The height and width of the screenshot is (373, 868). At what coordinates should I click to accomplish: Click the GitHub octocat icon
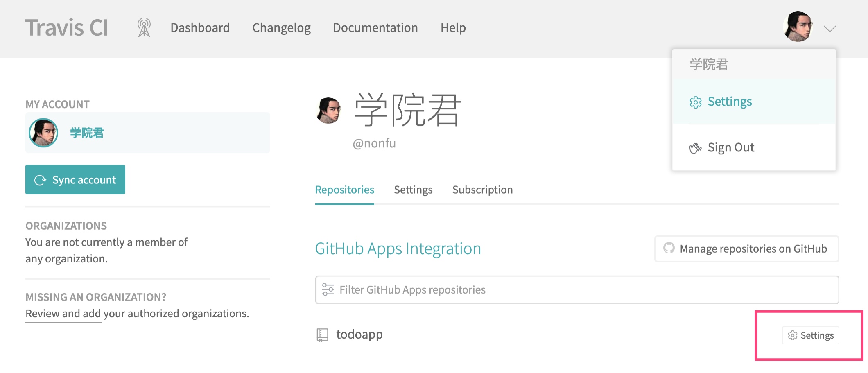coord(669,248)
